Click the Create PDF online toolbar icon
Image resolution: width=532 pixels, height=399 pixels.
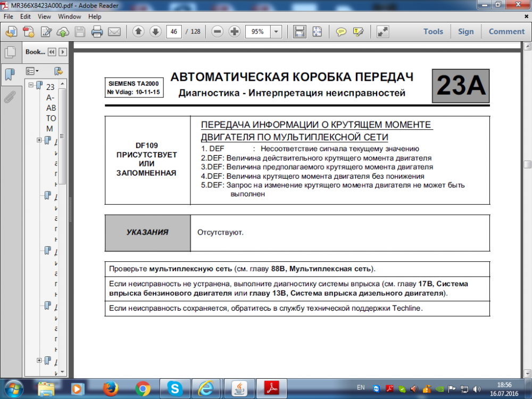11,31
